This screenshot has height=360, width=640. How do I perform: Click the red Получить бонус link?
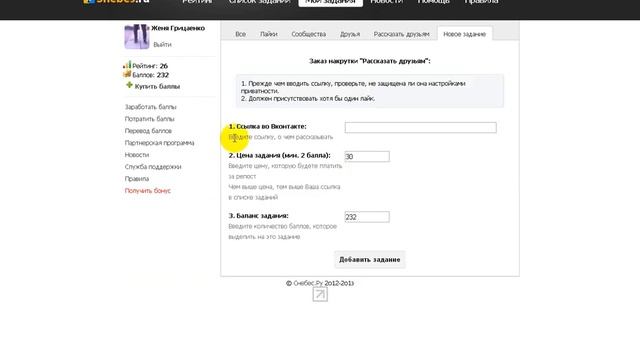pyautogui.click(x=147, y=191)
